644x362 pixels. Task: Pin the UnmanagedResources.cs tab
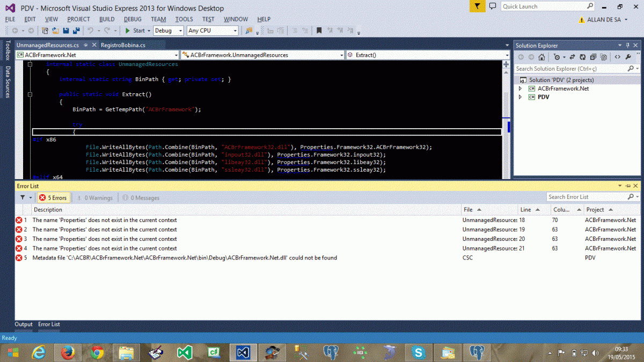click(x=85, y=45)
